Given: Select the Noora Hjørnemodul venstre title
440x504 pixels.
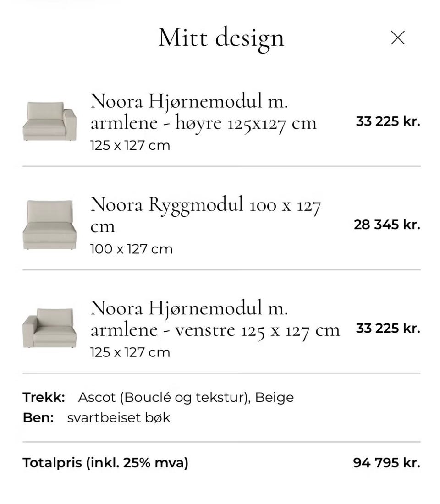Looking at the screenshot, I should (215, 319).
